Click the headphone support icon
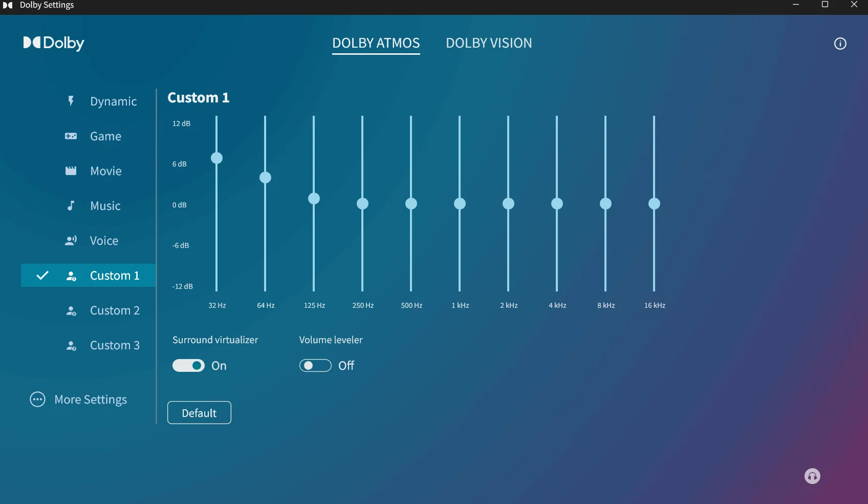The width and height of the screenshot is (868, 504). [x=812, y=476]
